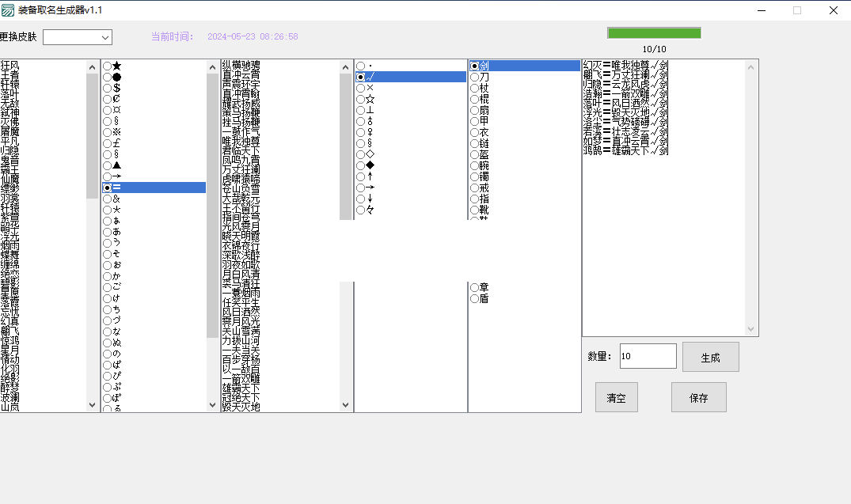Click the 数量 quantity input field

tap(648, 356)
